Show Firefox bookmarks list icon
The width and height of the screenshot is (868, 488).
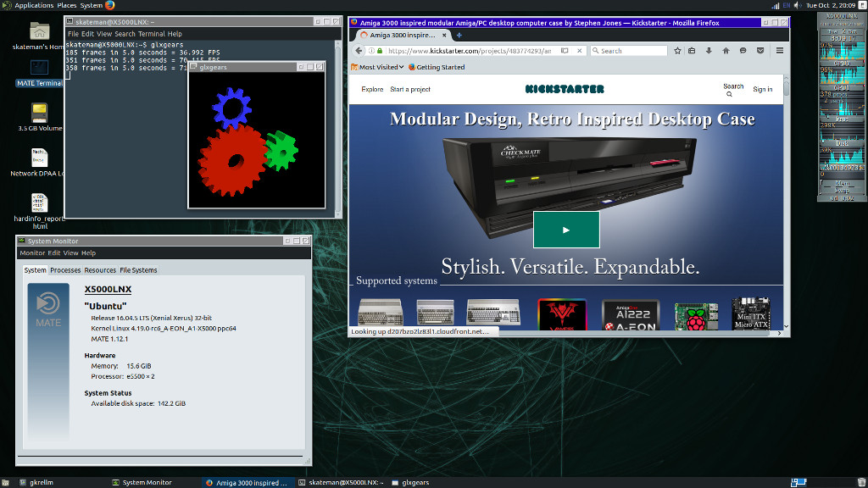point(692,50)
